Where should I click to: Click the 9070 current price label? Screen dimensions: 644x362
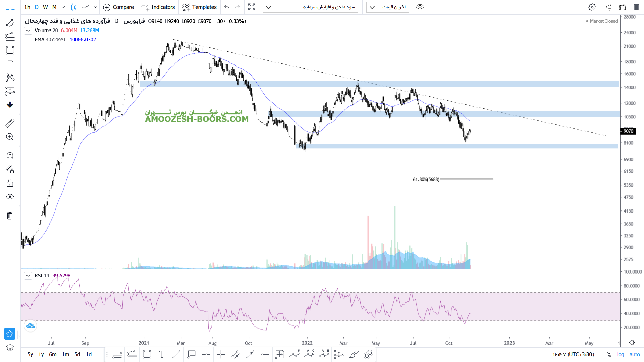628,131
